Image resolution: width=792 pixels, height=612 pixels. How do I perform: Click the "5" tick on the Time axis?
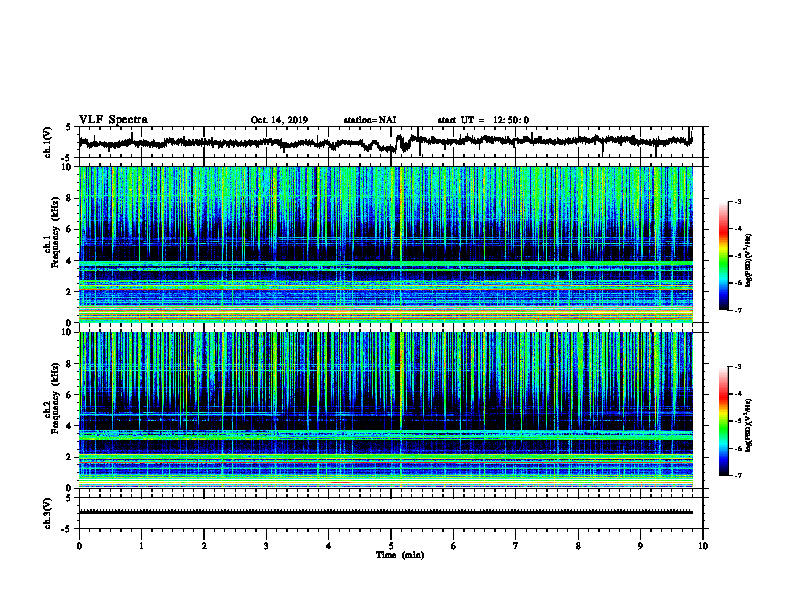tap(391, 546)
